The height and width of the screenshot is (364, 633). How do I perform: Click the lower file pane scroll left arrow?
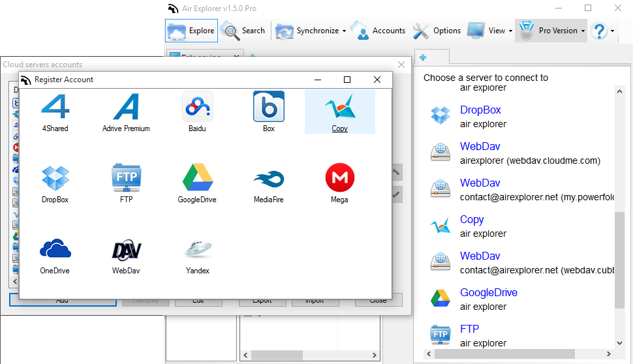(245, 355)
